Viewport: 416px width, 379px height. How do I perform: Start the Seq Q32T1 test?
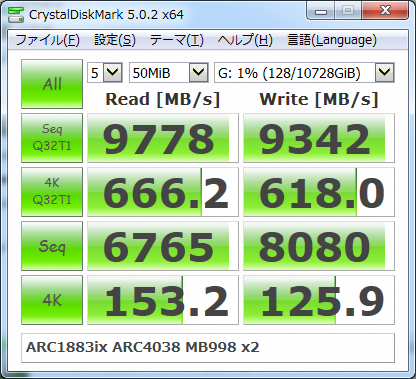(52, 138)
